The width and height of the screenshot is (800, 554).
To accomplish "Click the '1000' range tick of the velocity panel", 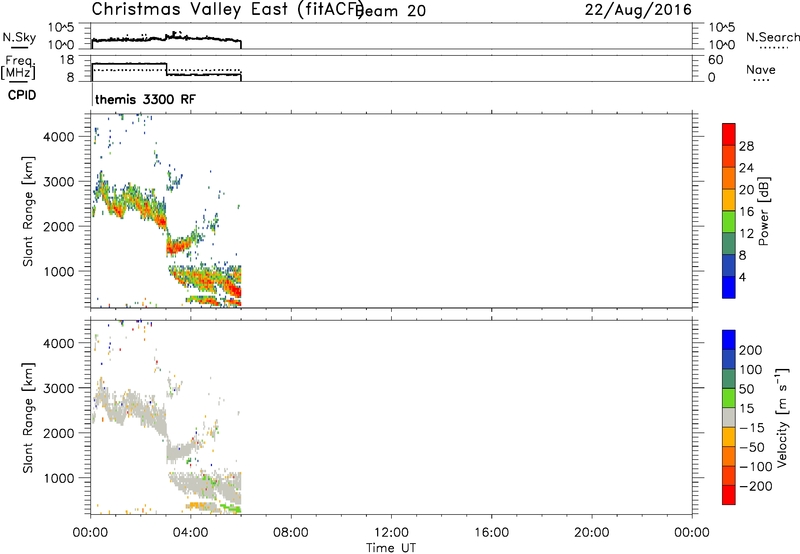I will (59, 478).
